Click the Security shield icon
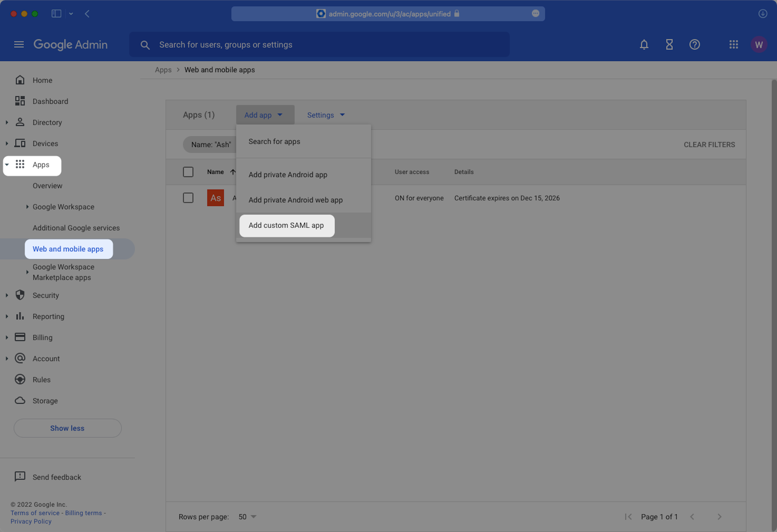The width and height of the screenshot is (777, 532). (x=20, y=295)
